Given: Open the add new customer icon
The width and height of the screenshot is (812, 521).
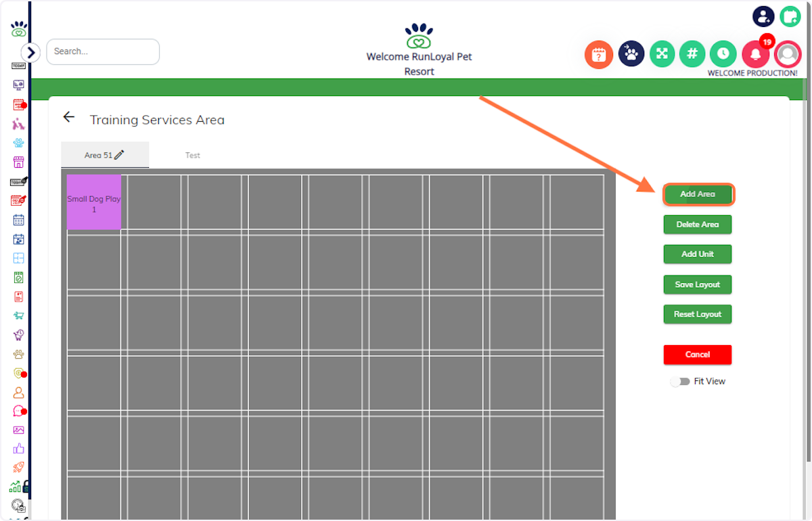Looking at the screenshot, I should [763, 16].
